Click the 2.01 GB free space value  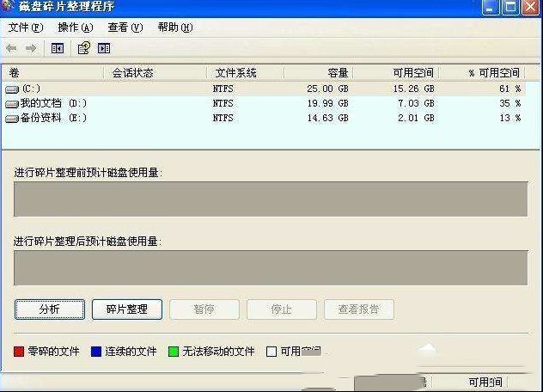(x=416, y=118)
